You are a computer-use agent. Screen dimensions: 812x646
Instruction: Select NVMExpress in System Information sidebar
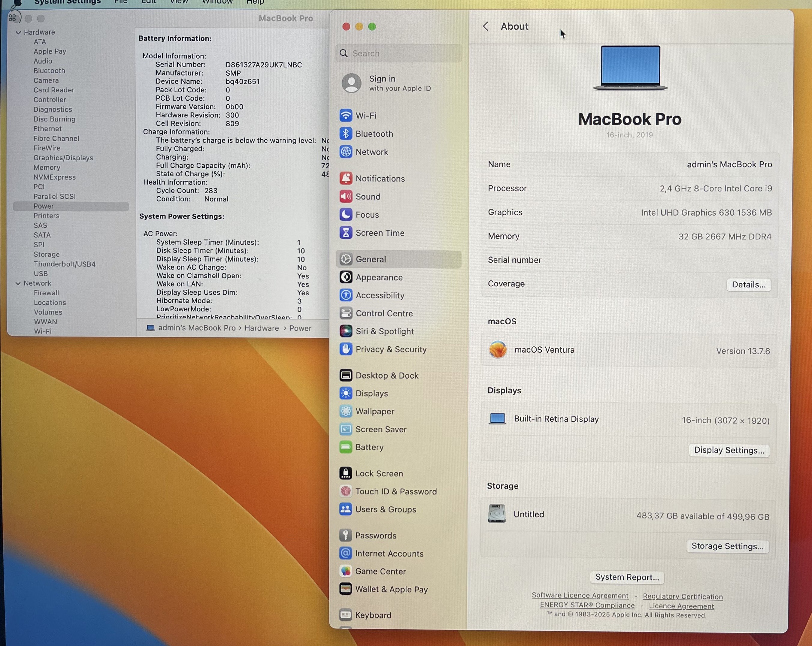point(55,177)
